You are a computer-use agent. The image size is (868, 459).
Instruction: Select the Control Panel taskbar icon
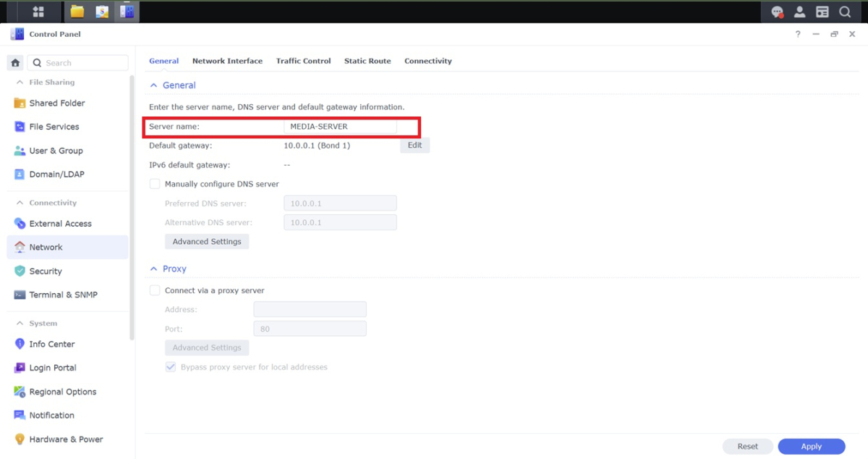pos(127,12)
